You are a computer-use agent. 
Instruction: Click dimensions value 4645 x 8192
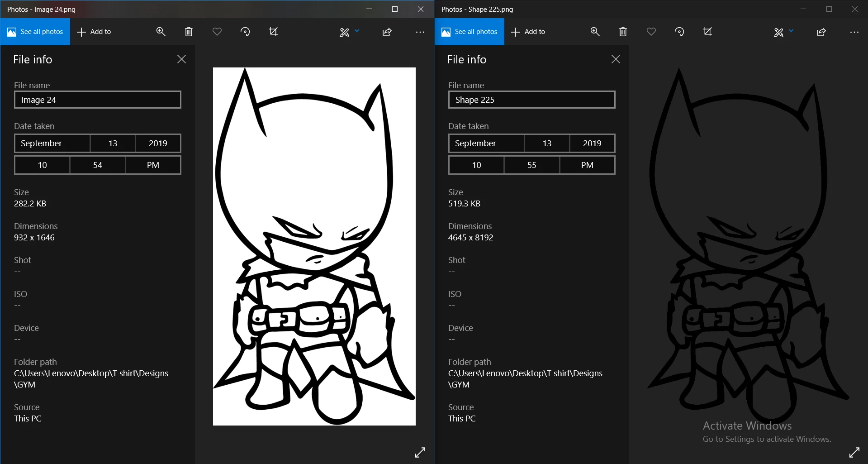471,238
